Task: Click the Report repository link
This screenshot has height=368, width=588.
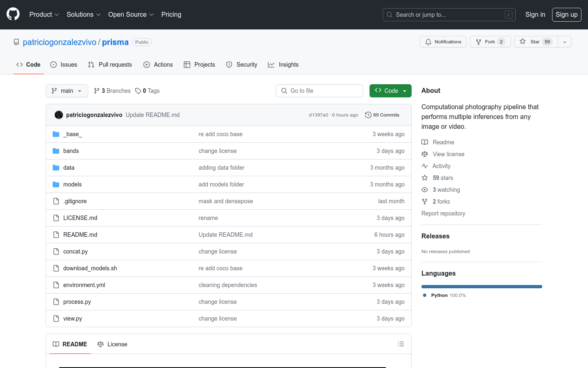Action: (443, 213)
